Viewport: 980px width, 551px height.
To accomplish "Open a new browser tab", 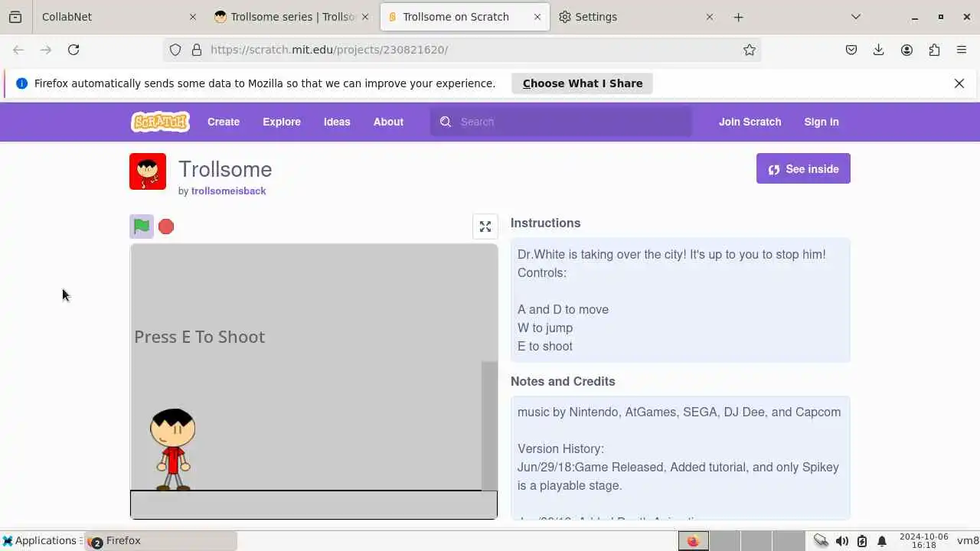I will tap(738, 17).
